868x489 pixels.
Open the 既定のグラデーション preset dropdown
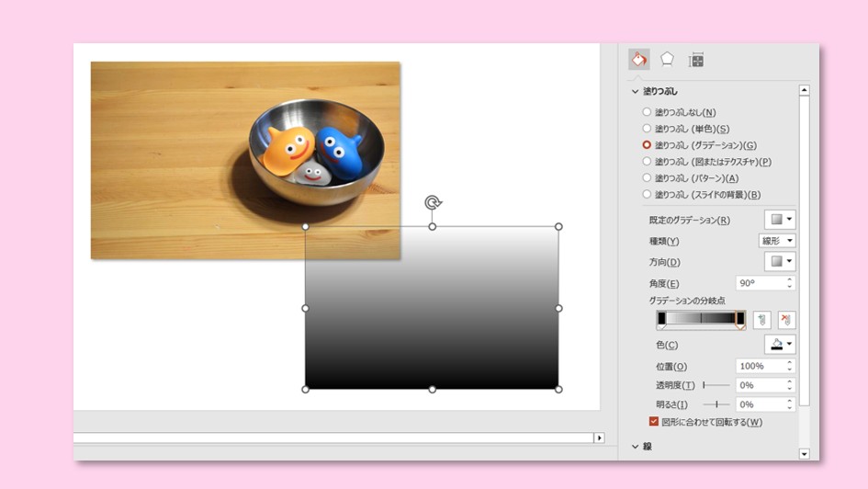click(x=780, y=220)
